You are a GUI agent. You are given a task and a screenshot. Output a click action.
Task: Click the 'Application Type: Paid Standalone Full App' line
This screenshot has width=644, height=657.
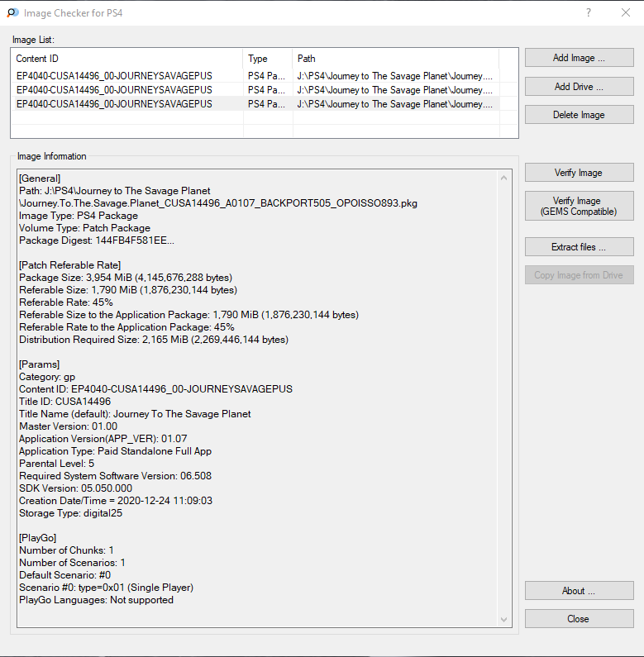click(x=115, y=451)
